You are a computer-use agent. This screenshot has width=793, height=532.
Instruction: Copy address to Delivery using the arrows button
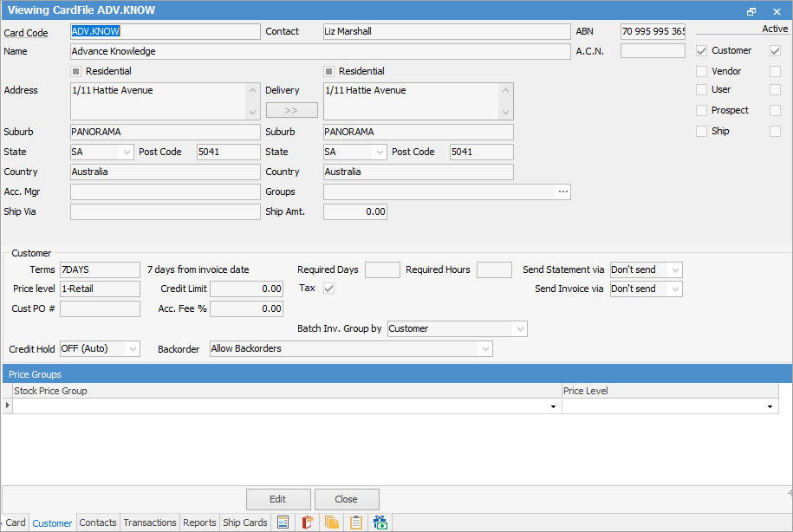pyautogui.click(x=291, y=109)
